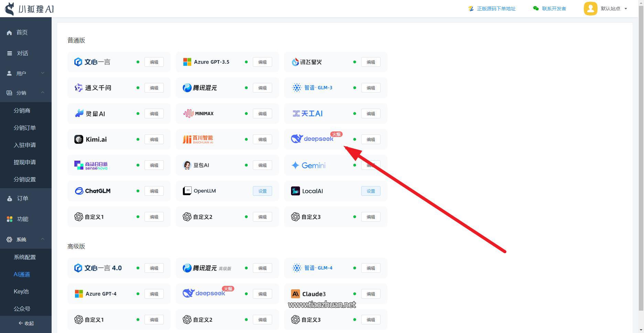Collapse the 分销 sidebar submenu
The width and height of the screenshot is (644, 333).
pos(26,93)
